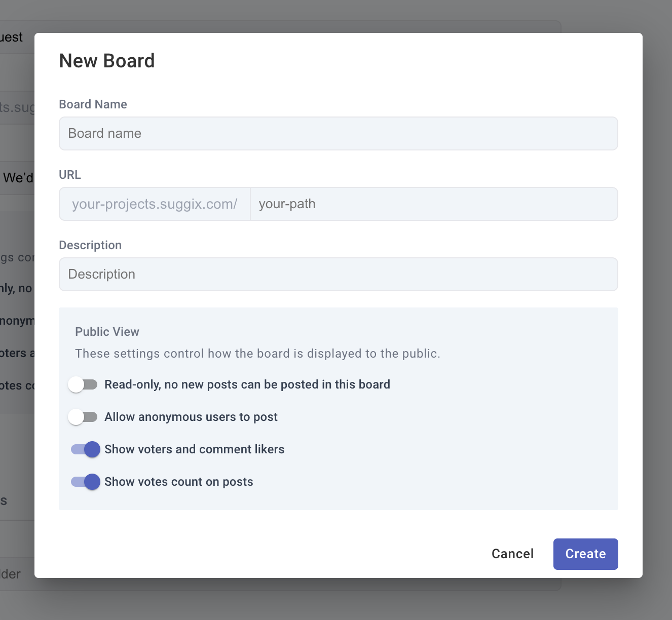Click the URL field label
Screen dimensions: 672x620
[x=69, y=175]
